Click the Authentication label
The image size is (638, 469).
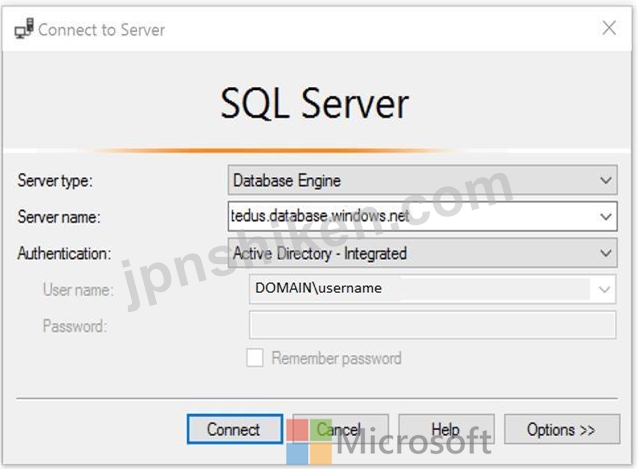click(64, 253)
